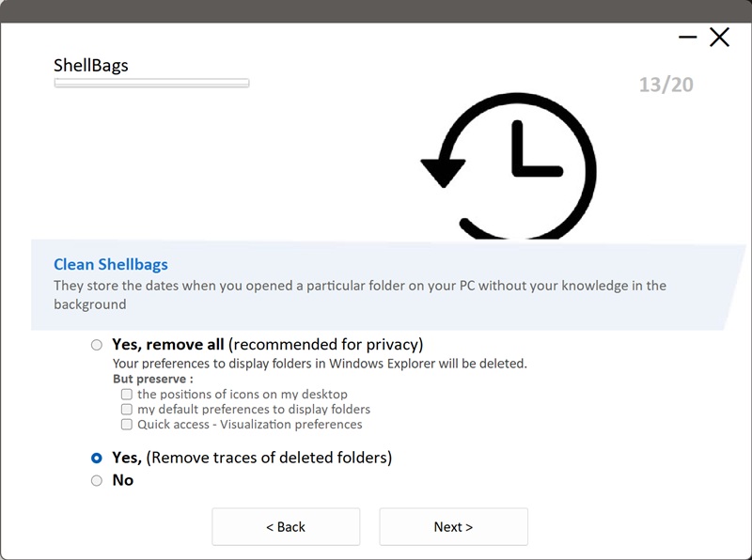Viewport: 752px width, 560px height.
Task: Click the "13/20" step counter
Action: pyautogui.click(x=666, y=85)
